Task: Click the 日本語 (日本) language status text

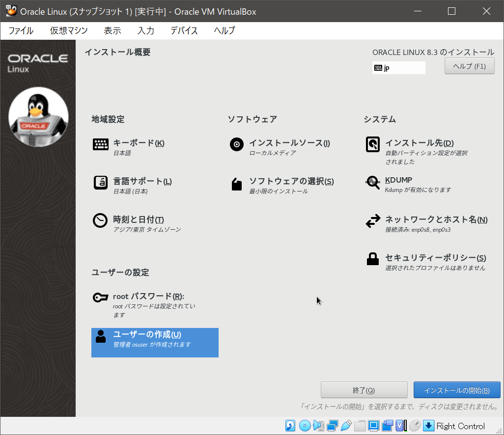Action: pyautogui.click(x=131, y=191)
